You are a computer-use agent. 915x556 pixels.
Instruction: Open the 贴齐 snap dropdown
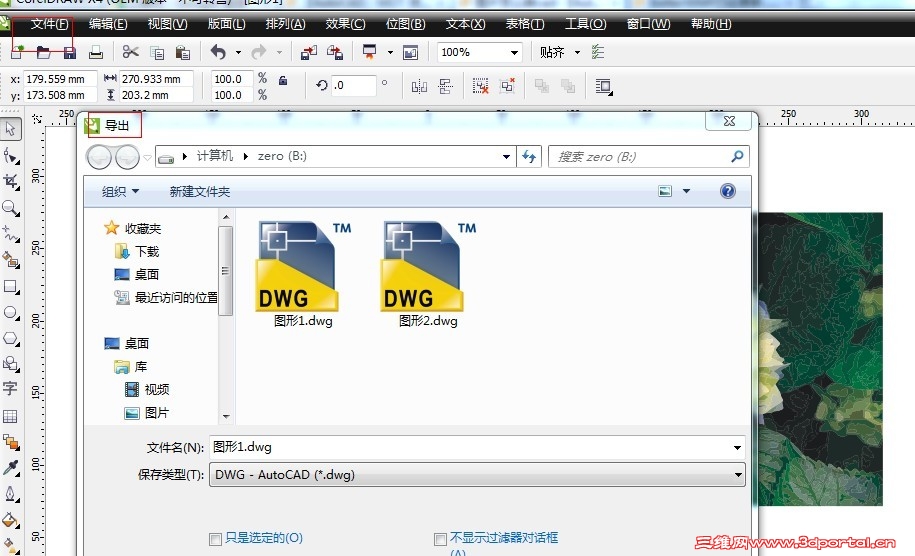point(577,53)
